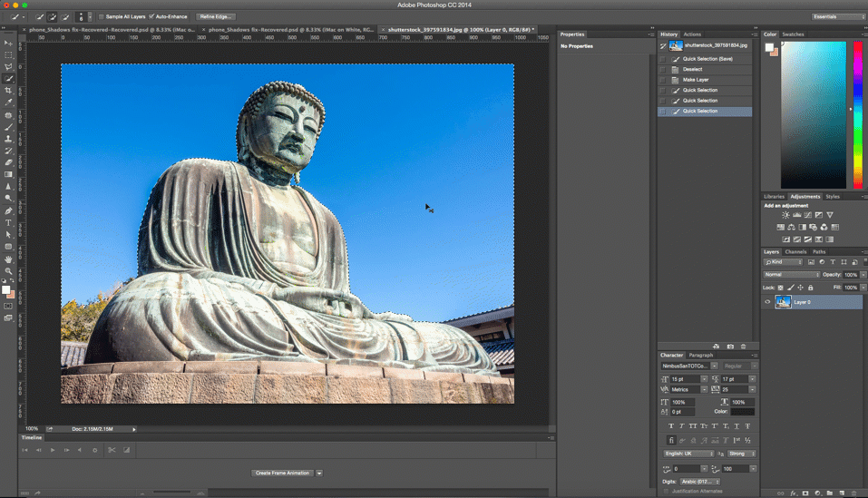Create new snapshot using camera icon

coord(730,347)
